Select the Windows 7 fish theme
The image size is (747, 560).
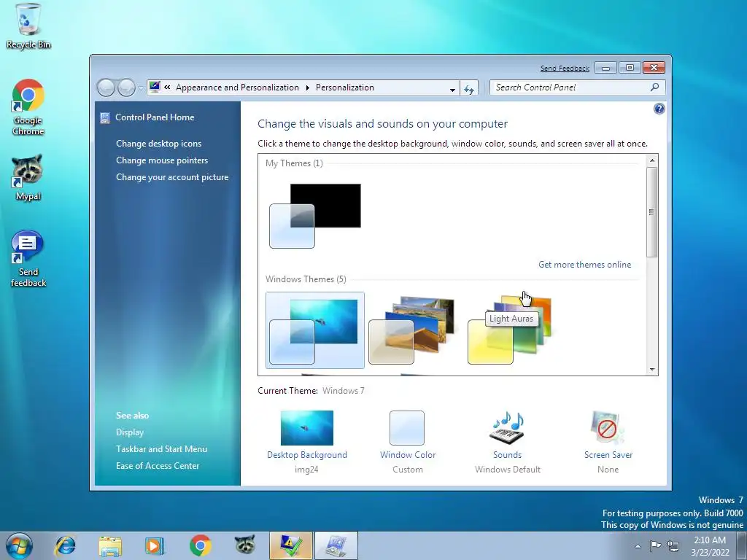[x=315, y=330]
